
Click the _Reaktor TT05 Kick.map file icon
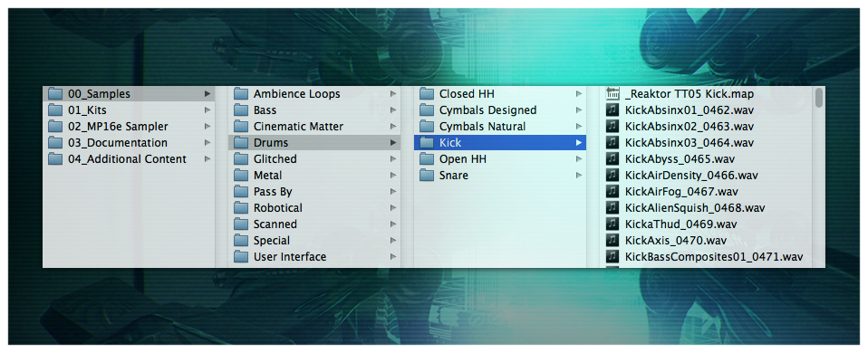point(612,94)
